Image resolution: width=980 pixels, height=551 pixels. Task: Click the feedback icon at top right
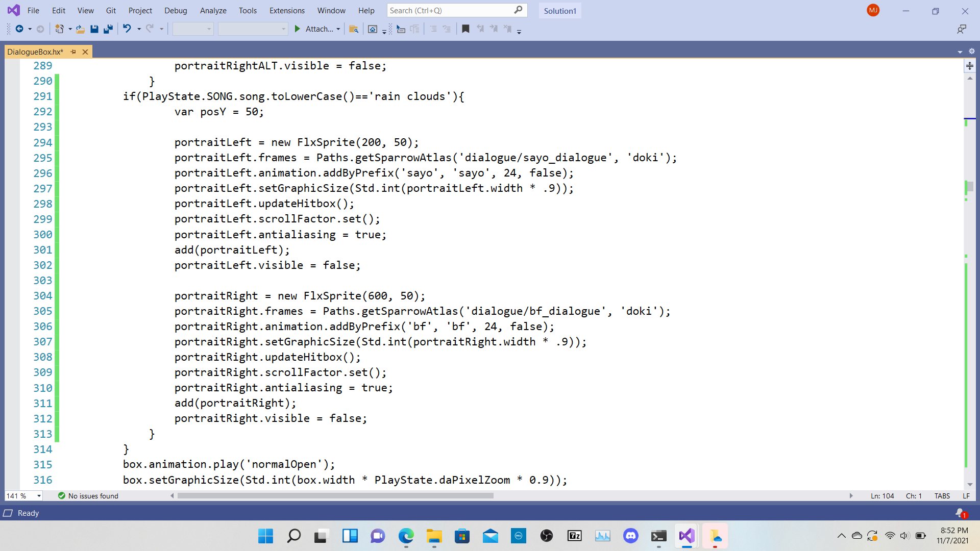click(x=962, y=29)
